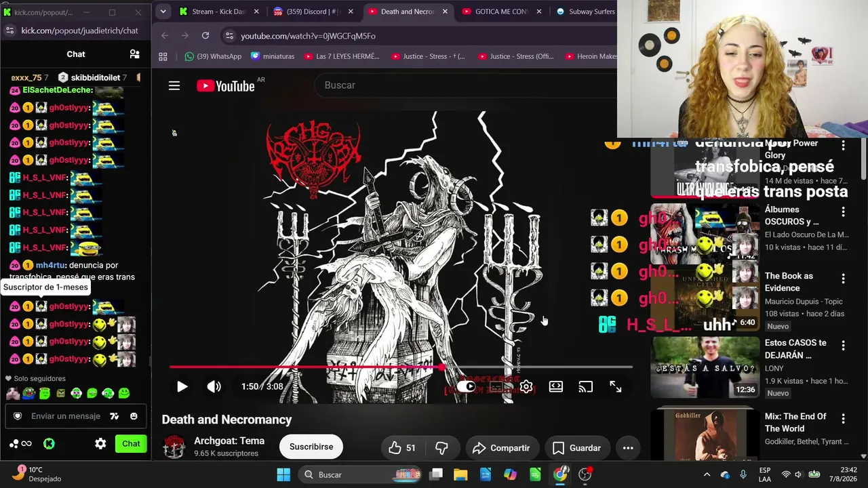Viewport: 868px width, 488px height.
Task: Close the Death and Necromancy tab
Action: pos(445,12)
